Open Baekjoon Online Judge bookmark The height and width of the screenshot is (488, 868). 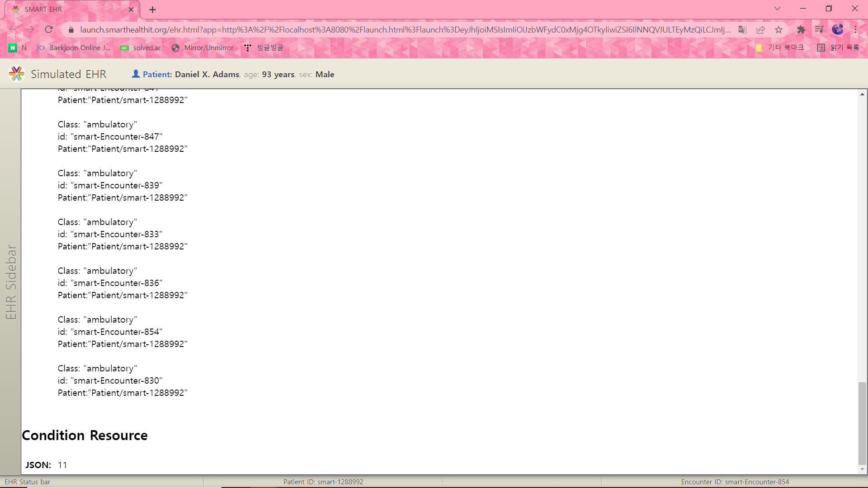pos(74,47)
